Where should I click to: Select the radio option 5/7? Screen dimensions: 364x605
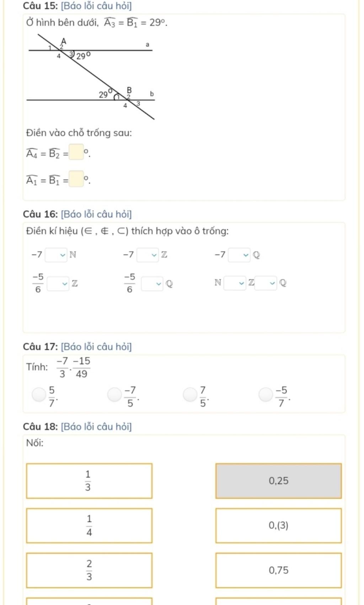(39, 395)
